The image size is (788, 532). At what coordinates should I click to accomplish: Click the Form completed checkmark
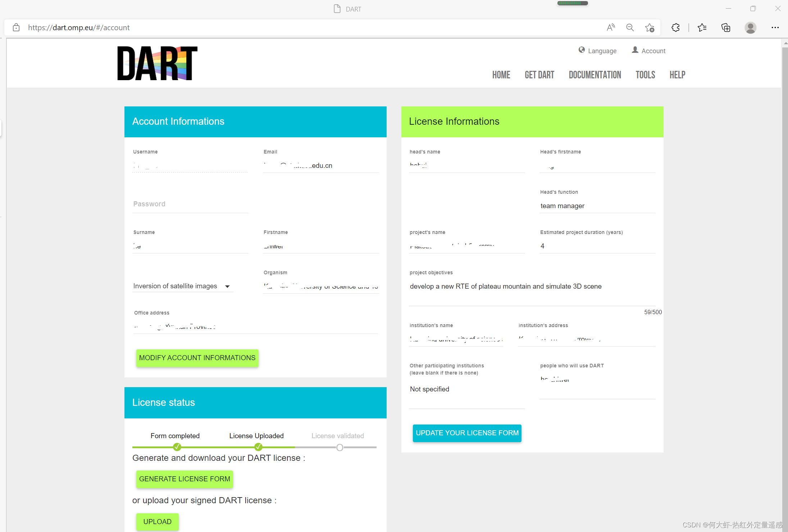pos(177,447)
